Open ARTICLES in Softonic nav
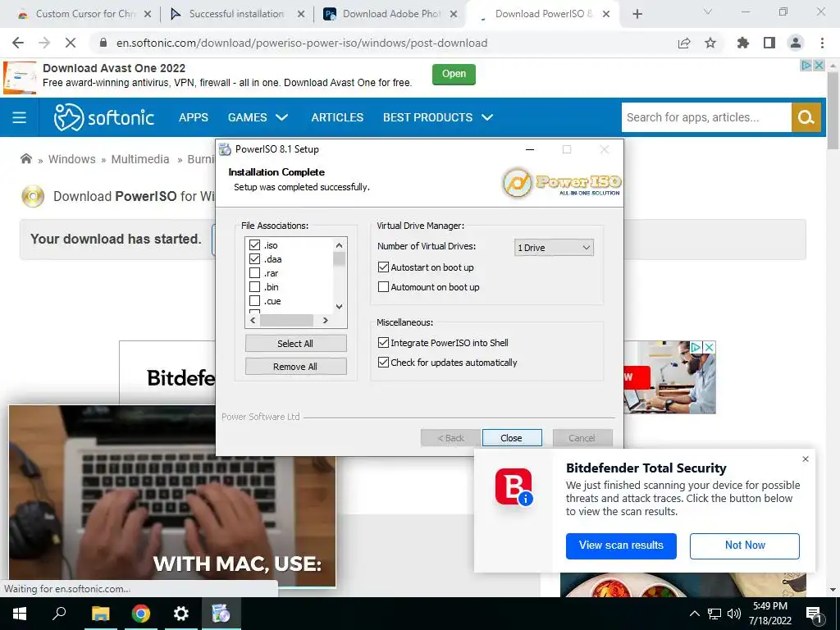Screen dimensions: 840x630 [x=337, y=117]
